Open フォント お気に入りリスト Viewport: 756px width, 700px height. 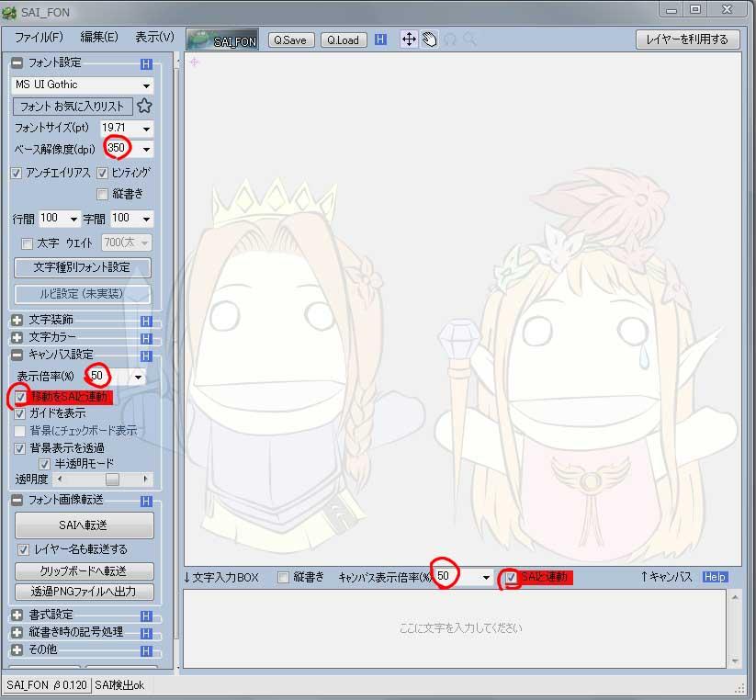click(x=73, y=107)
